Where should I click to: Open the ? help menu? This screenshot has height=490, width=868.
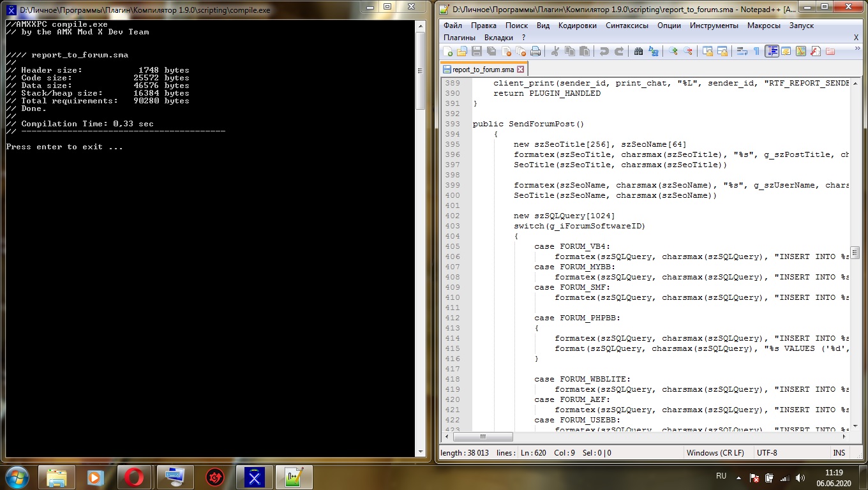point(524,38)
